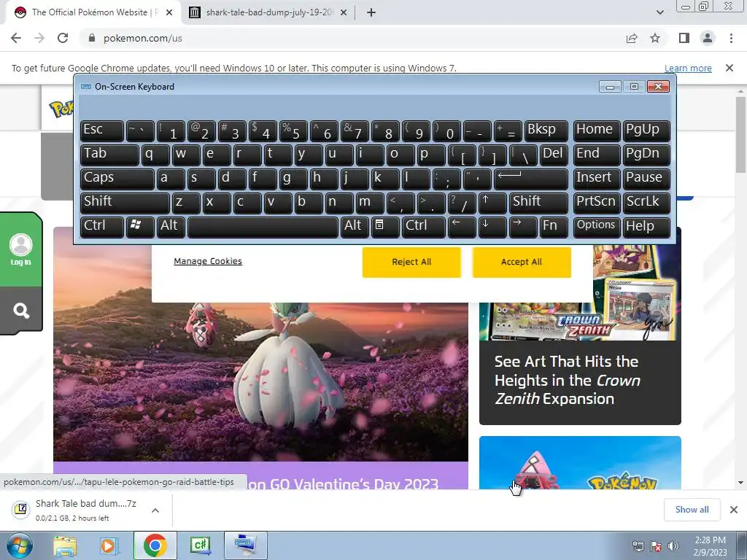747x560 pixels.
Task: Open Windows Media Player from the taskbar
Action: click(x=109, y=545)
